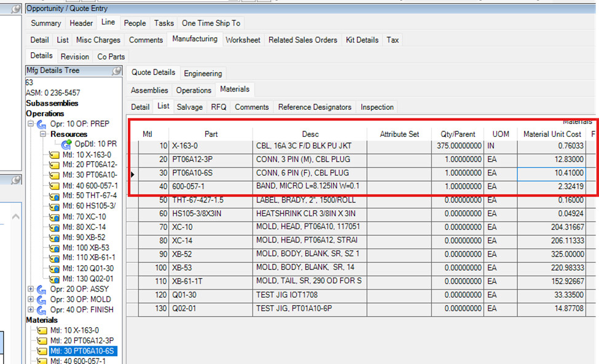Click the material tag icon beside Mtl: 130 Q02-01
This screenshot has height=364, width=599.
point(54,279)
